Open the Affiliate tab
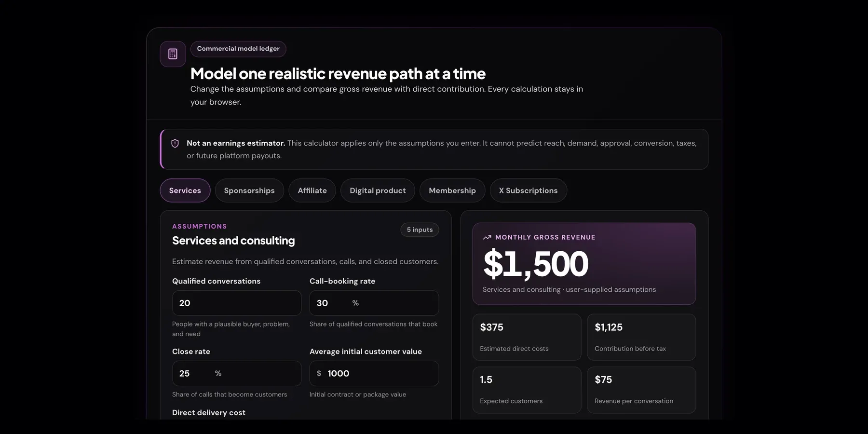 (312, 190)
